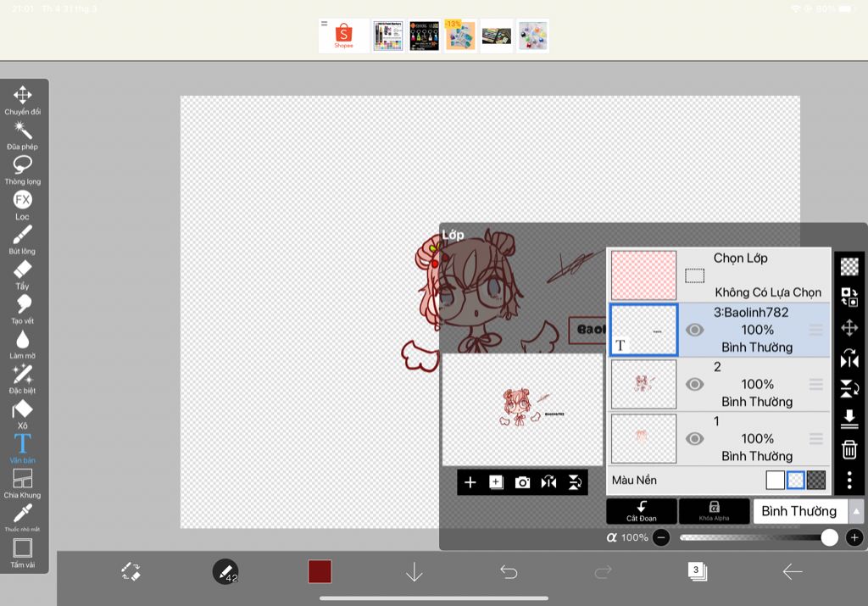Toggle Khóa Alpha lock button
The height and width of the screenshot is (606, 868).
[714, 511]
